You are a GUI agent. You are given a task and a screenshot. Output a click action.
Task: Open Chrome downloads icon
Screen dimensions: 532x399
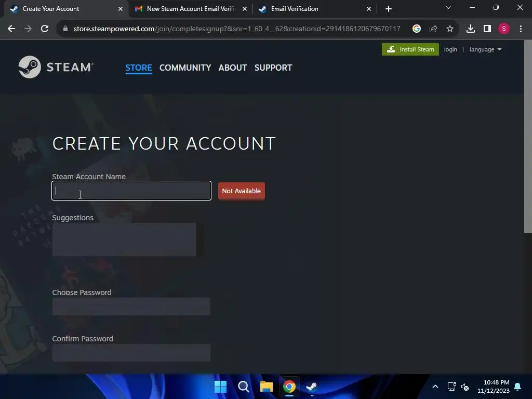tap(470, 29)
